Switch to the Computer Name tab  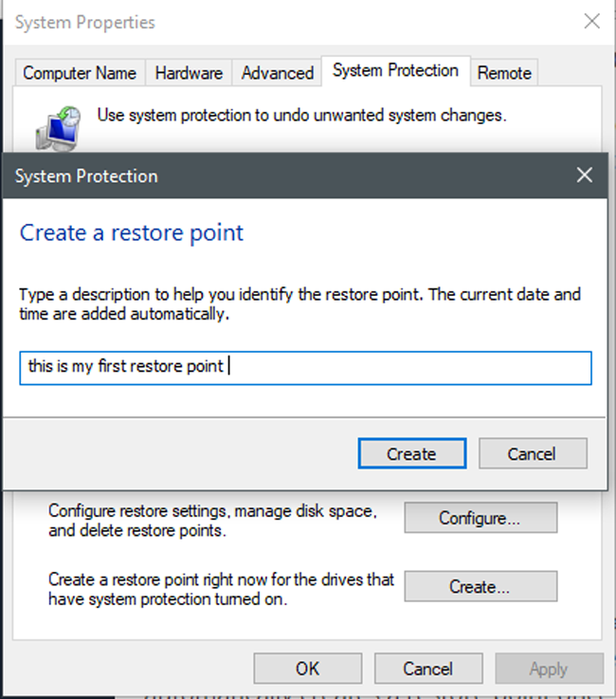click(x=80, y=73)
